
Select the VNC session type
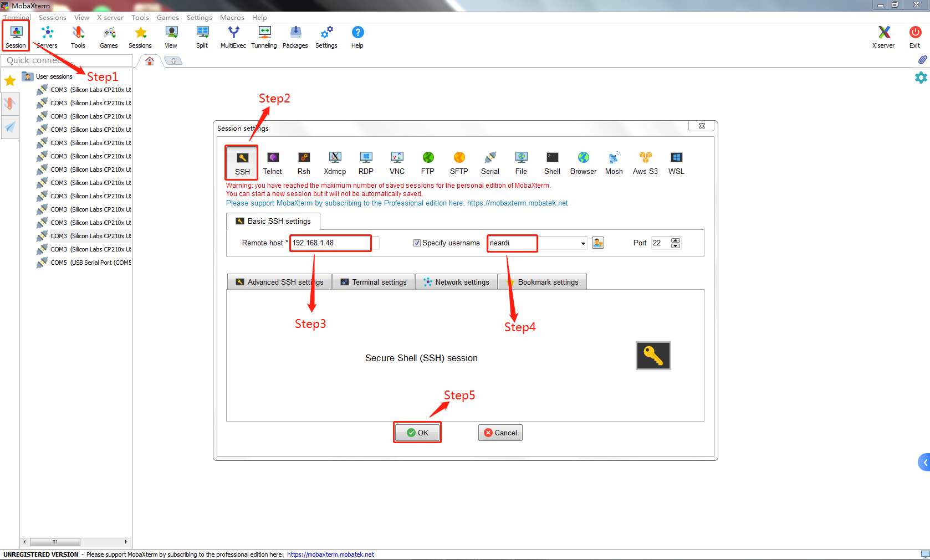click(x=397, y=163)
